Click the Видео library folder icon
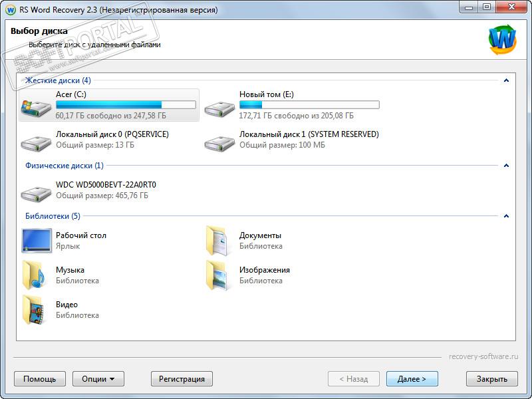The image size is (532, 399). point(33,310)
